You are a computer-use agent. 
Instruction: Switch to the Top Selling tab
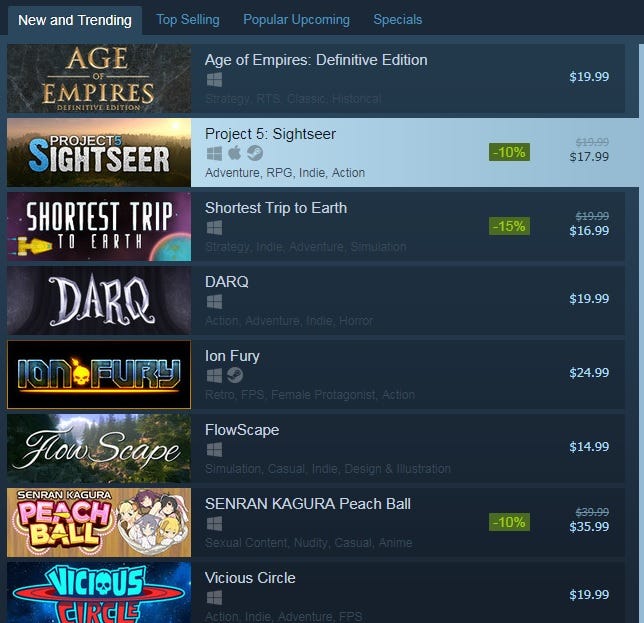[x=188, y=19]
